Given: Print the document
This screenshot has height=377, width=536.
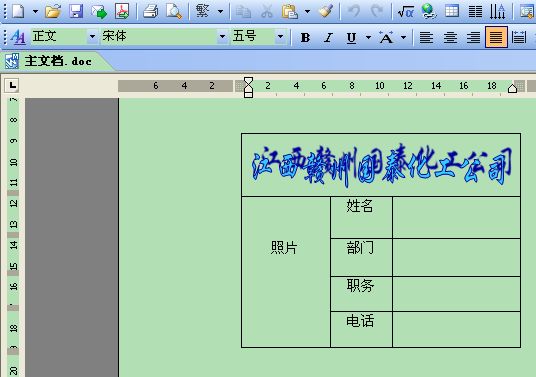Looking at the screenshot, I should (x=150, y=11).
